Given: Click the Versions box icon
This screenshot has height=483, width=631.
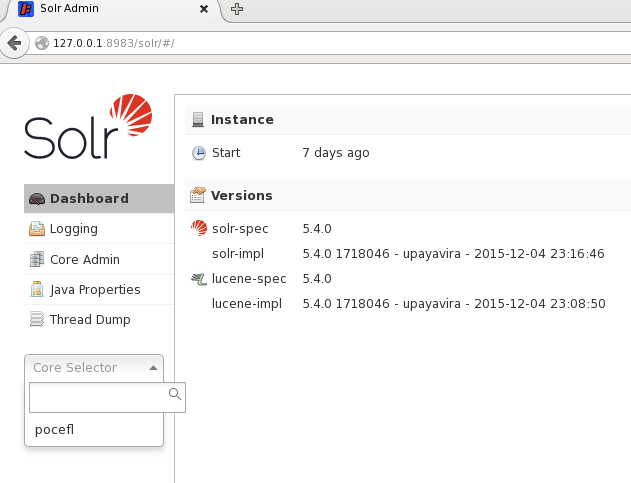Looking at the screenshot, I should pyautogui.click(x=198, y=195).
